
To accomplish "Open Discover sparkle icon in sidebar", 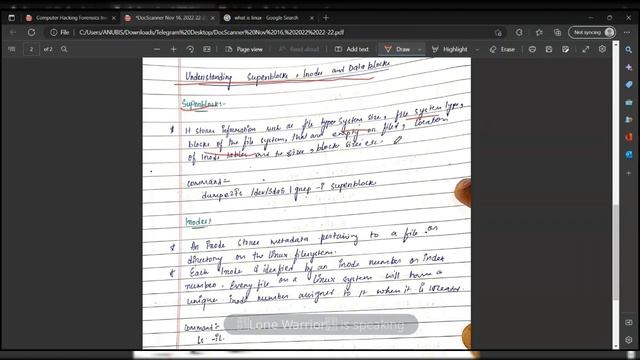I will [629, 67].
